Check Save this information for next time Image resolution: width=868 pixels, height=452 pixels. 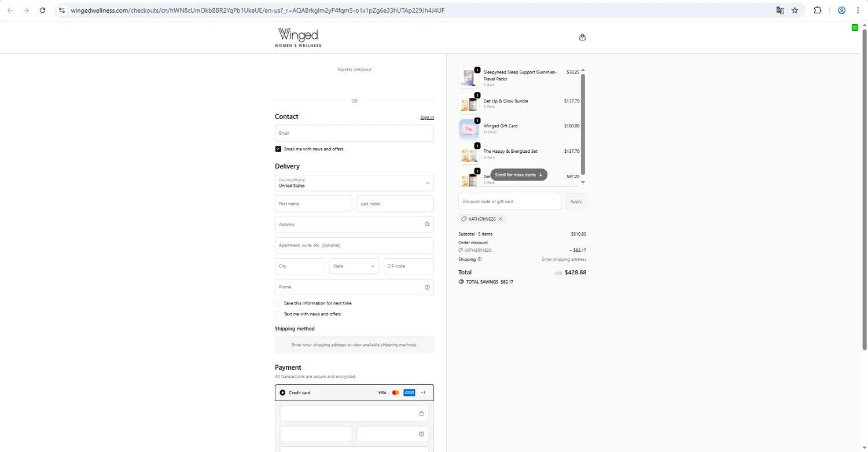tap(278, 303)
